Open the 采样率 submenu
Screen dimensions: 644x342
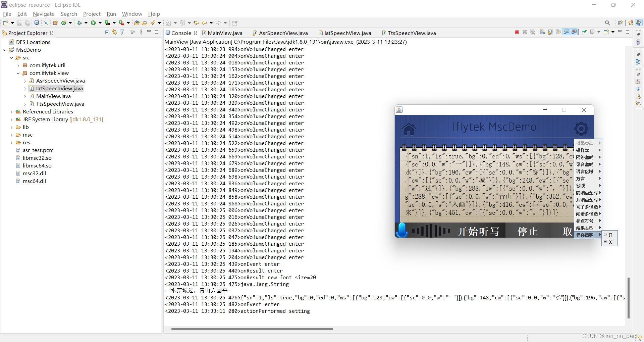pyautogui.click(x=588, y=150)
